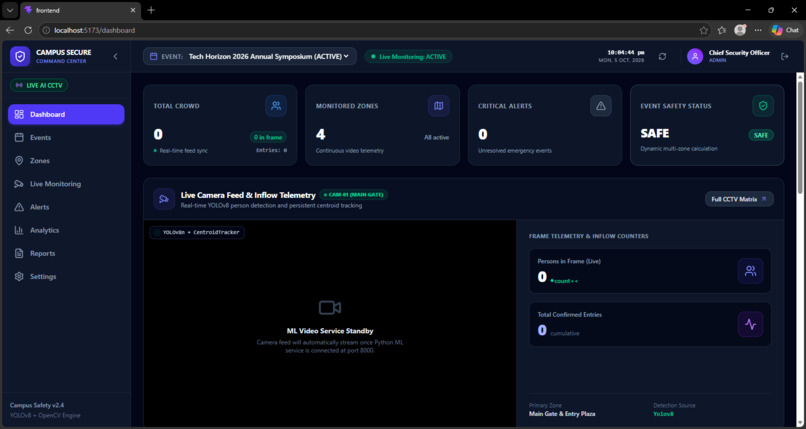Click the browser back arrow
Screen dimensions: 806x429
point(10,30)
